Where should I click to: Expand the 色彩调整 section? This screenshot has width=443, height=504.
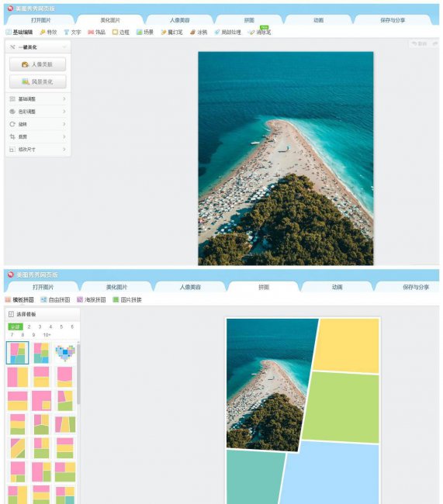(38, 112)
